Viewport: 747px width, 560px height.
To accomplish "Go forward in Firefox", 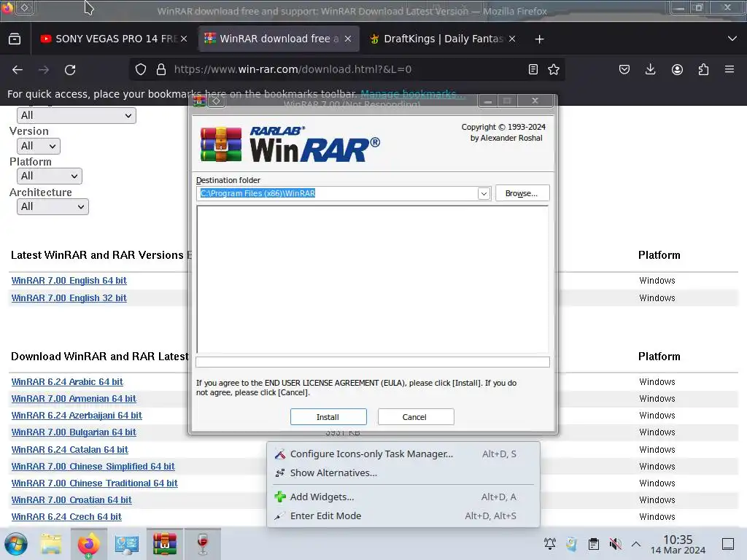I will 44,69.
